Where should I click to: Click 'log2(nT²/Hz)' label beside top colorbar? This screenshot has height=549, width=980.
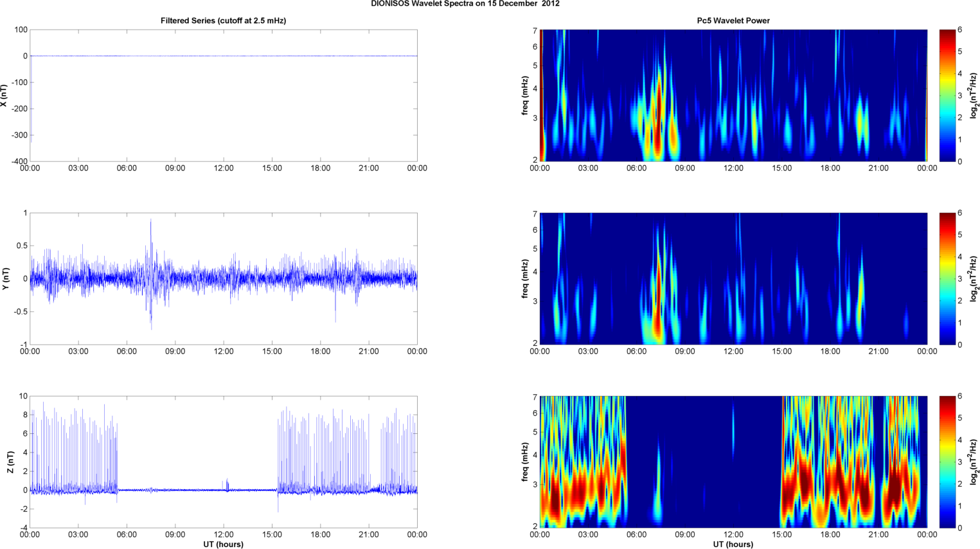click(x=974, y=96)
